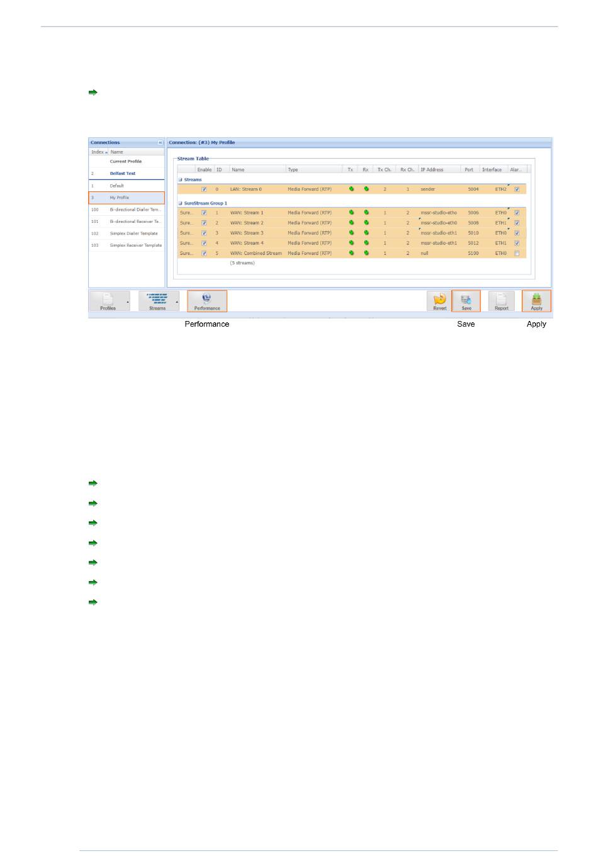Open the Performance view button
The image size is (598, 868).
click(207, 301)
